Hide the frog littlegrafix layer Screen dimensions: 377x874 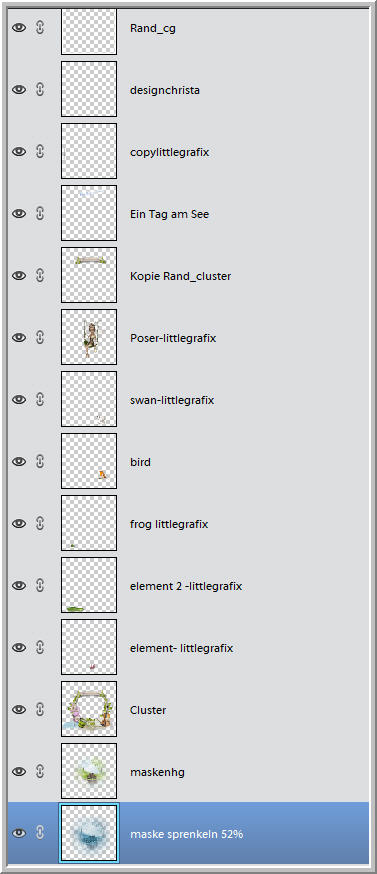pos(19,523)
